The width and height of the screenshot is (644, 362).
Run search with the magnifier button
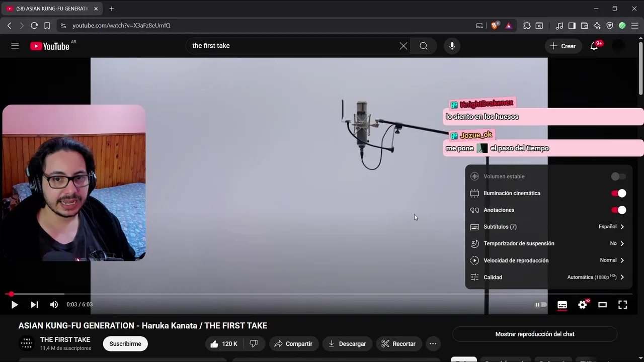pyautogui.click(x=424, y=46)
